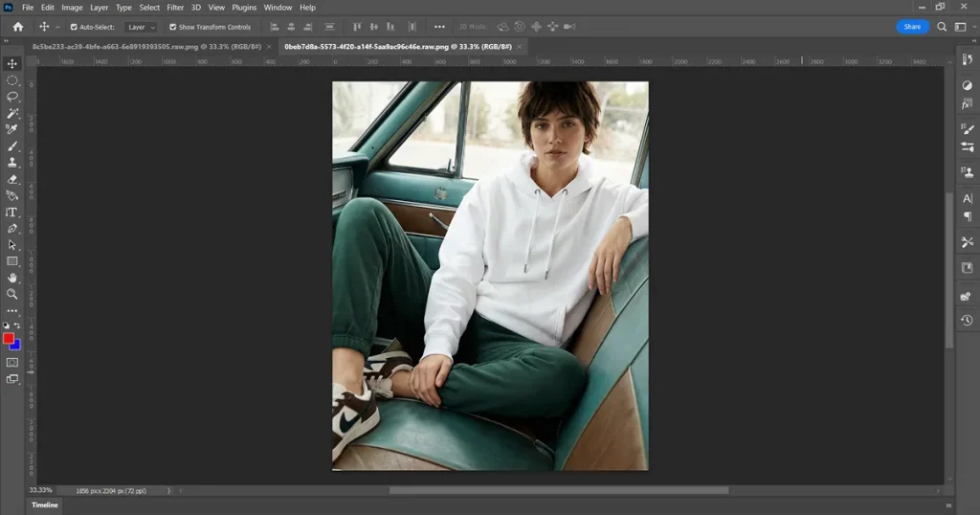Click the Share button

[912, 27]
